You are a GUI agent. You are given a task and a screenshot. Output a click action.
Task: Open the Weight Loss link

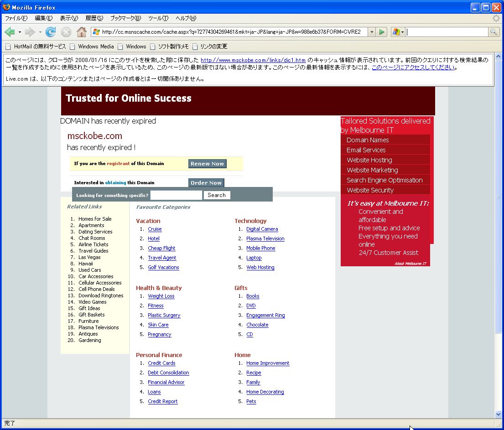tap(161, 296)
